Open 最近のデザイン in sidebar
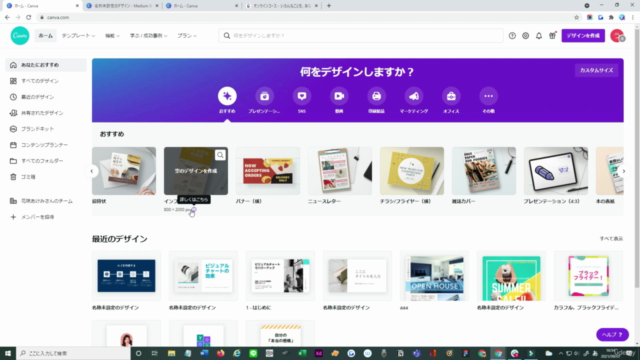Viewport: 640px width, 360px height. coord(46,97)
